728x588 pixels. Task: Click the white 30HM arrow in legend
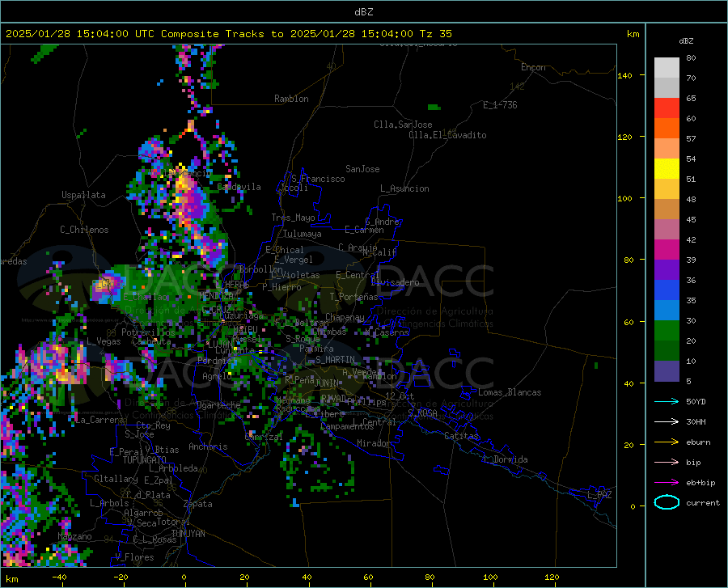click(x=667, y=422)
